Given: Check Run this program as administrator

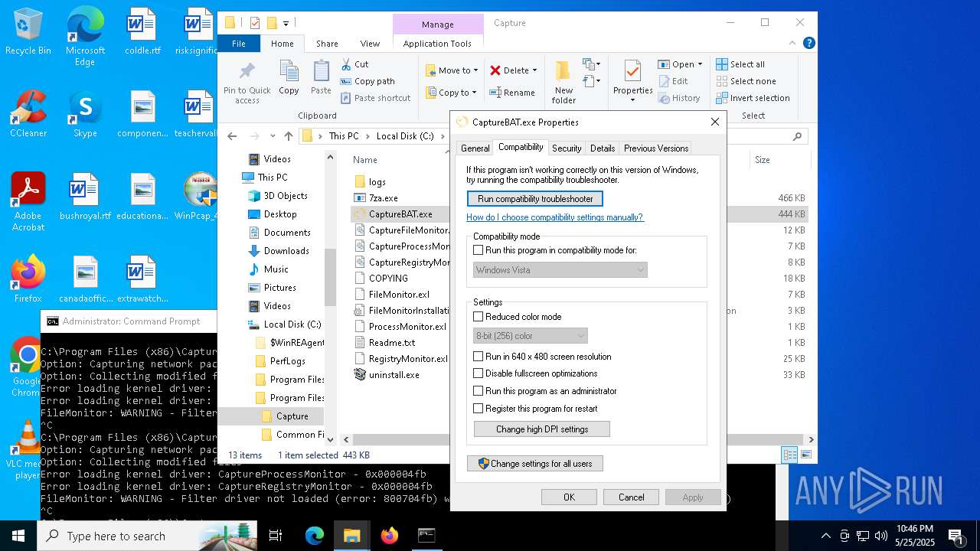Looking at the screenshot, I should (479, 391).
